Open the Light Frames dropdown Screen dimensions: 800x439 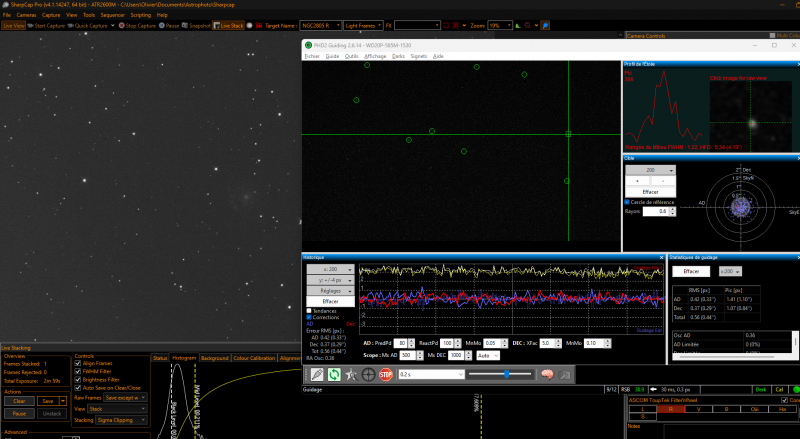click(363, 26)
